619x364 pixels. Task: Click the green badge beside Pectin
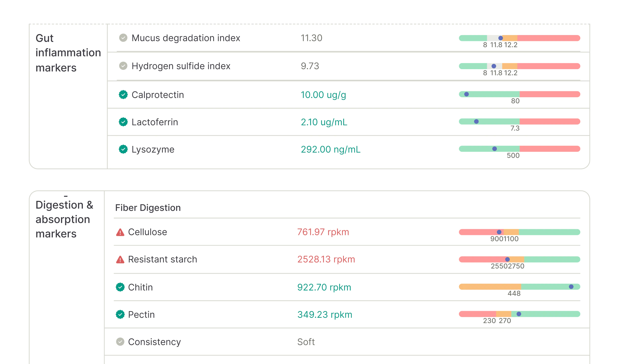coord(120,314)
